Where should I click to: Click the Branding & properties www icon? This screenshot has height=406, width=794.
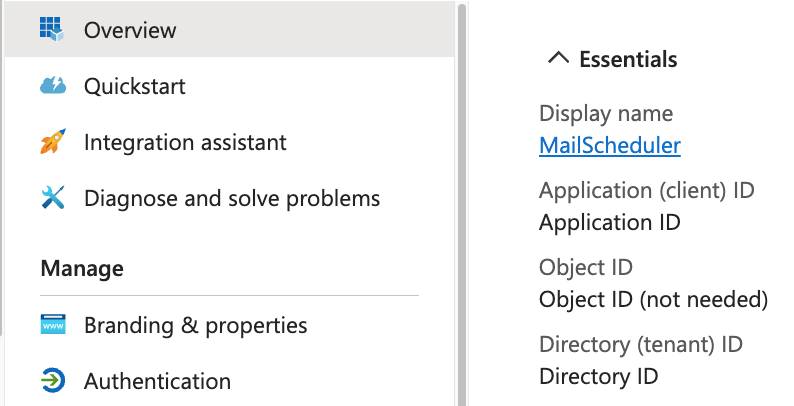coord(52,325)
